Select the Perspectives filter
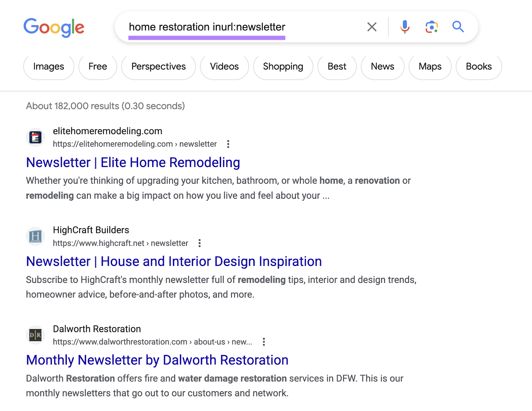 [x=158, y=67]
